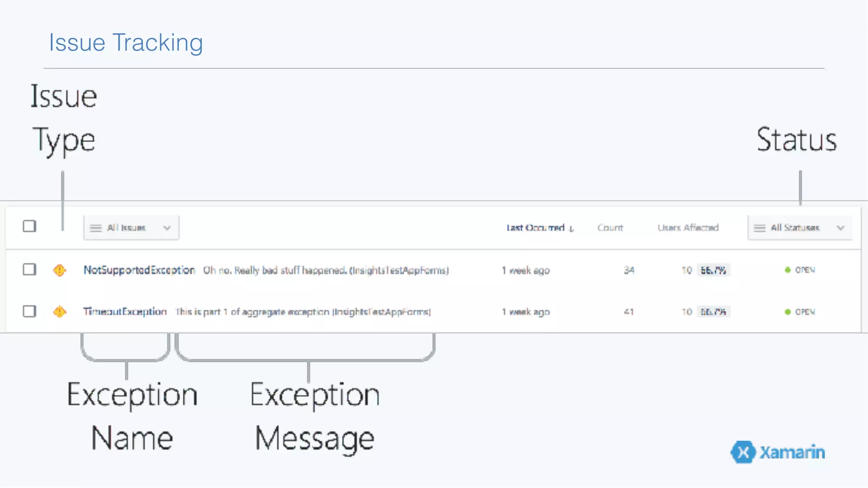Click the count value 41
Viewport: 868px width, 488px height.
(629, 312)
